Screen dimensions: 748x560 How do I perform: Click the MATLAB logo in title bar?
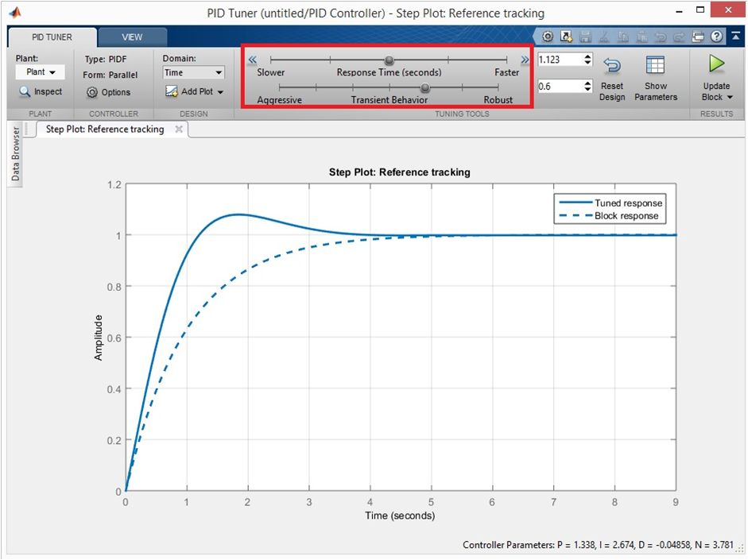15,13
